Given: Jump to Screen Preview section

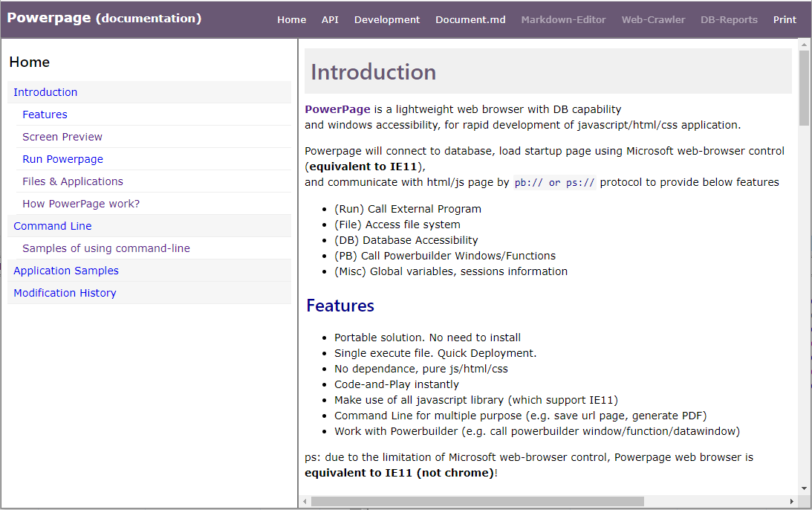Looking at the screenshot, I should point(62,137).
